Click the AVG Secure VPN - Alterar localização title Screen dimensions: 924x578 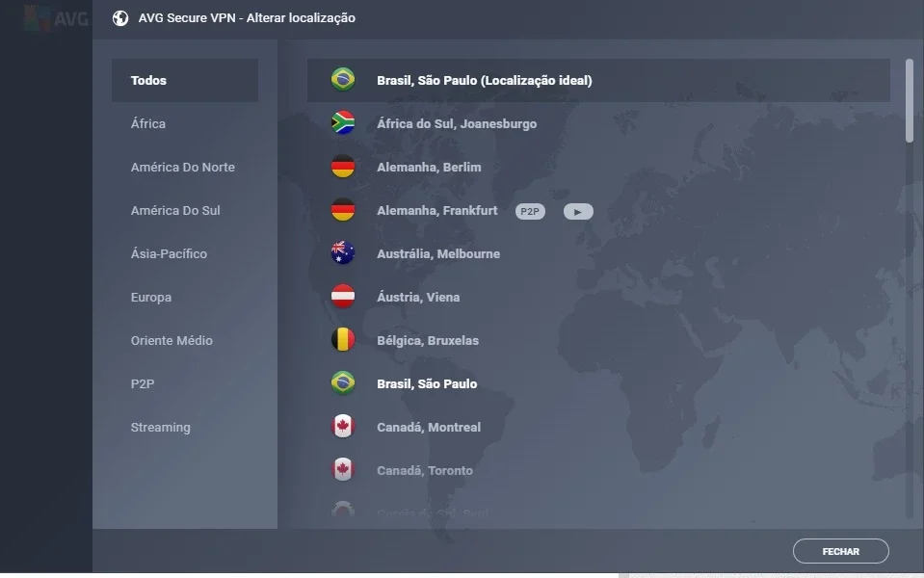click(x=247, y=18)
